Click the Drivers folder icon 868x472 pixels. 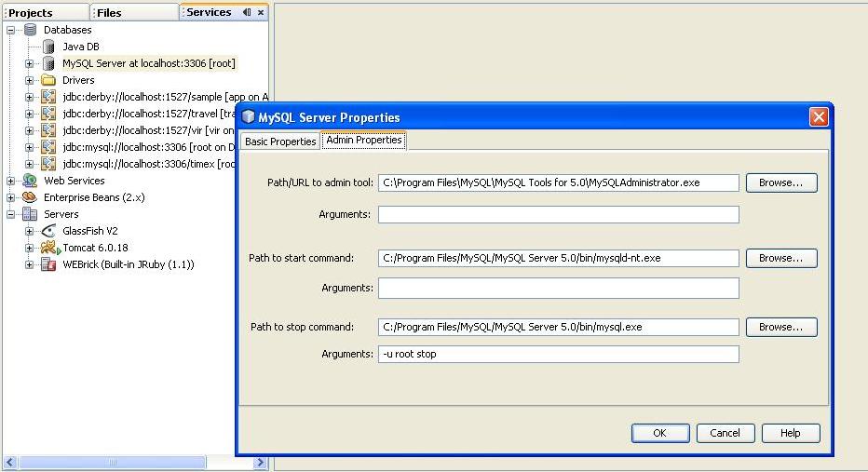click(x=48, y=80)
